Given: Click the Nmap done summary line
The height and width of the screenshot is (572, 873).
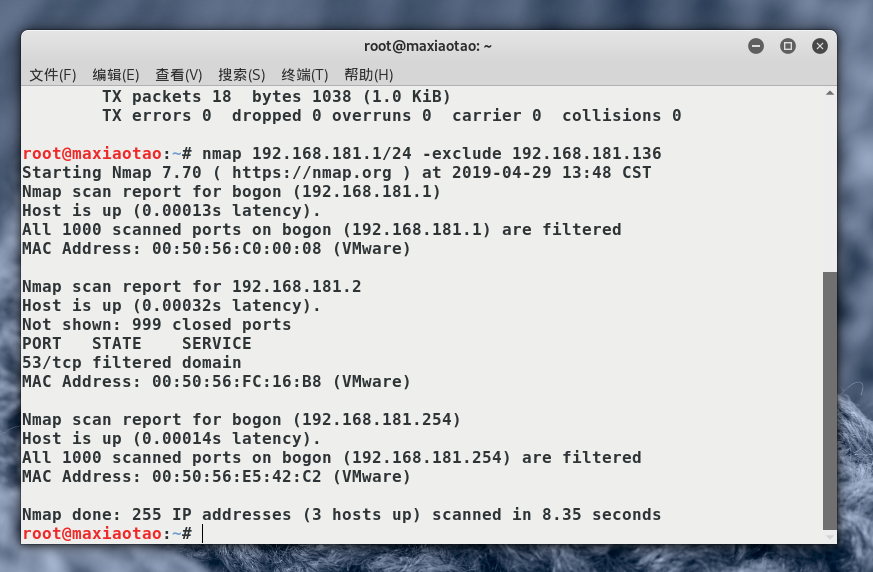Looking at the screenshot, I should point(341,515).
